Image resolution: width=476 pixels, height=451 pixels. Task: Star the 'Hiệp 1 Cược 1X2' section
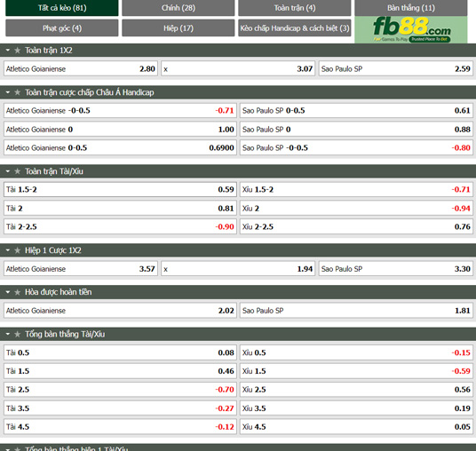(x=17, y=250)
